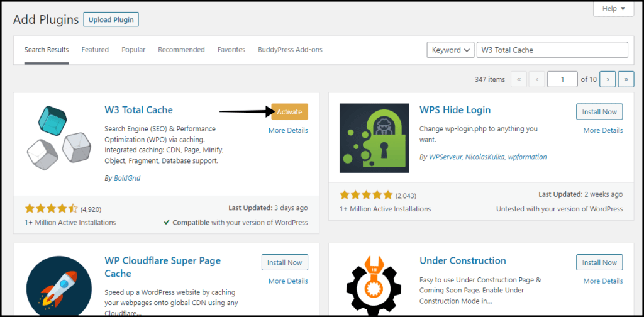Screen dimensions: 644x317
Task: Click the W3 Total Cache cube icon
Action: coord(59,138)
